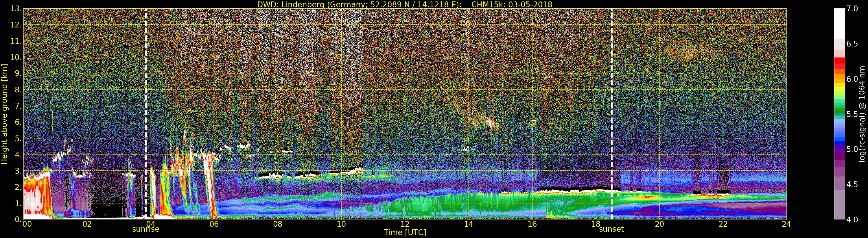The image size is (868, 238).
Task: Click the height-axis tick label "3."
Action: (18, 171)
